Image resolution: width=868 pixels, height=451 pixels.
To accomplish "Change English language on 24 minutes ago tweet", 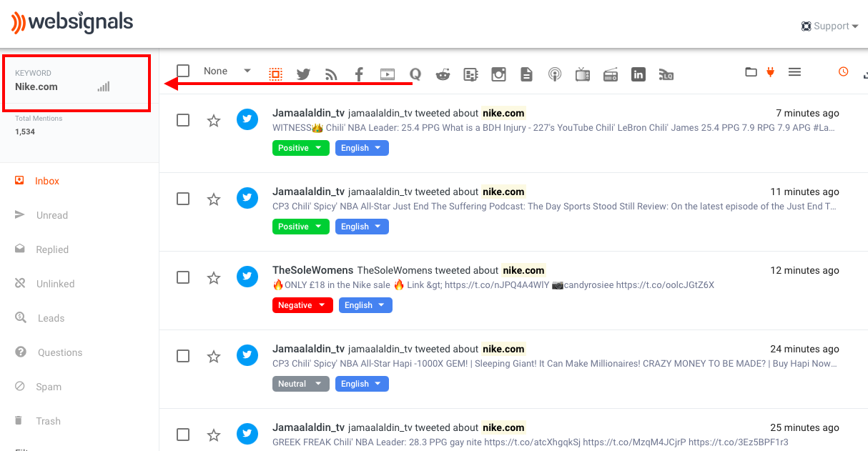I will pos(362,384).
